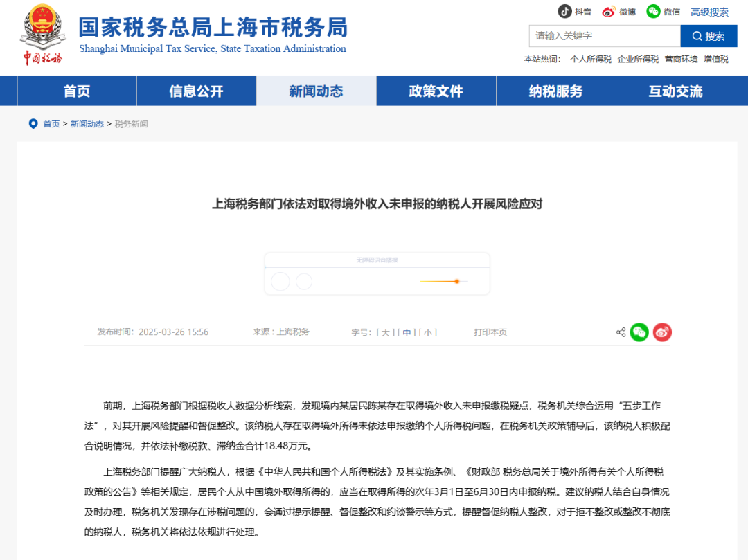Click the blue 搜索 button
The height and width of the screenshot is (560, 748).
(x=709, y=36)
